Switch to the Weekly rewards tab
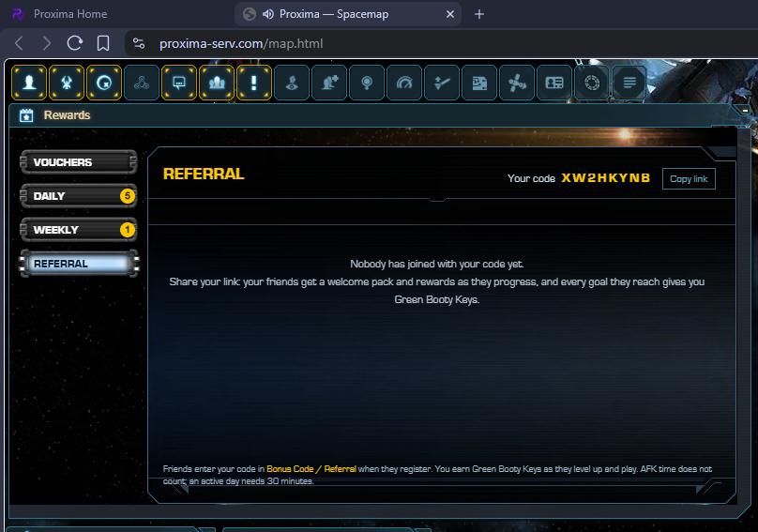 [78, 230]
